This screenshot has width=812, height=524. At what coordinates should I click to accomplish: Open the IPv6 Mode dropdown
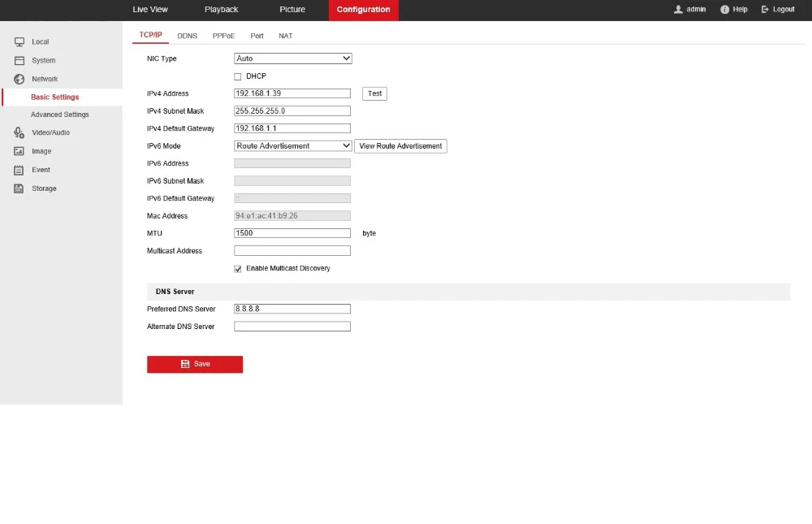click(292, 145)
